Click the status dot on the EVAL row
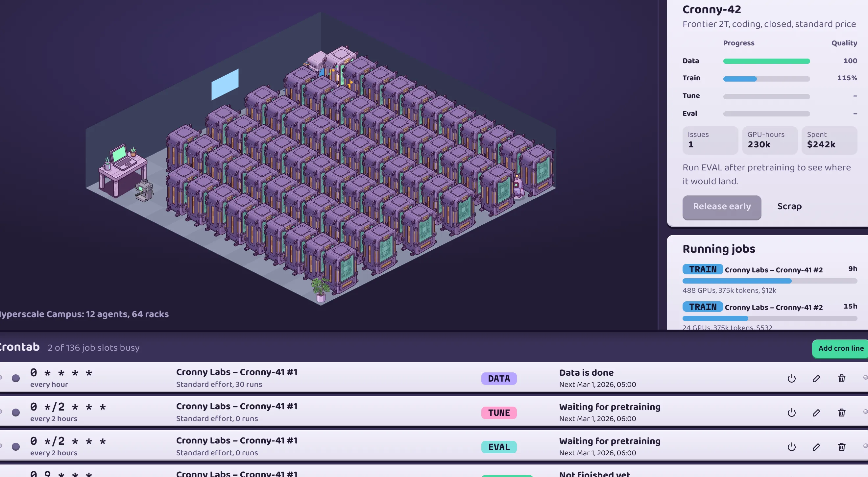This screenshot has height=477, width=868. [x=16, y=447]
